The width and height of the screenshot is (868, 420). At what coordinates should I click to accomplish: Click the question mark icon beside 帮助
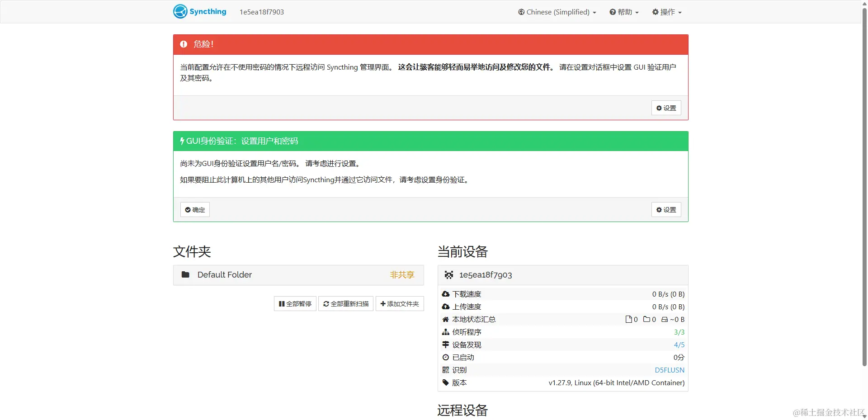point(613,12)
